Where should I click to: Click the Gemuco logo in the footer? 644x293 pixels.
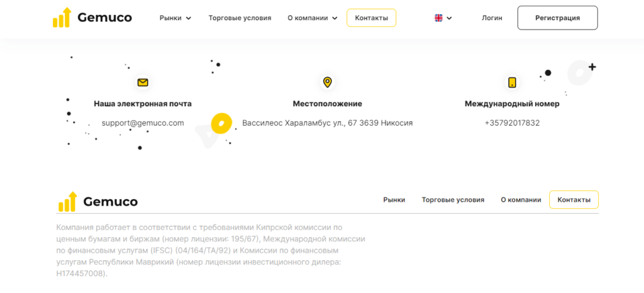coord(98,201)
